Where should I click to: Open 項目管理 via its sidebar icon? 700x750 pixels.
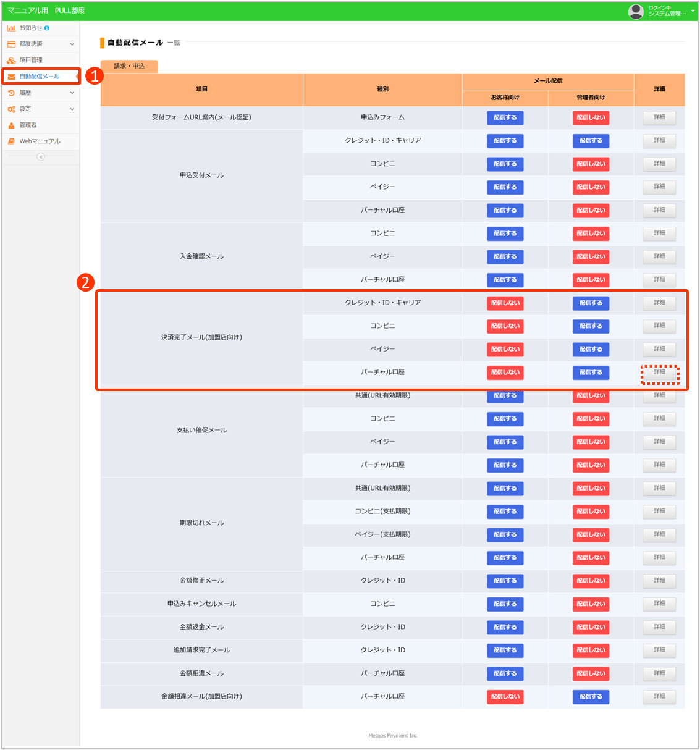[10, 60]
